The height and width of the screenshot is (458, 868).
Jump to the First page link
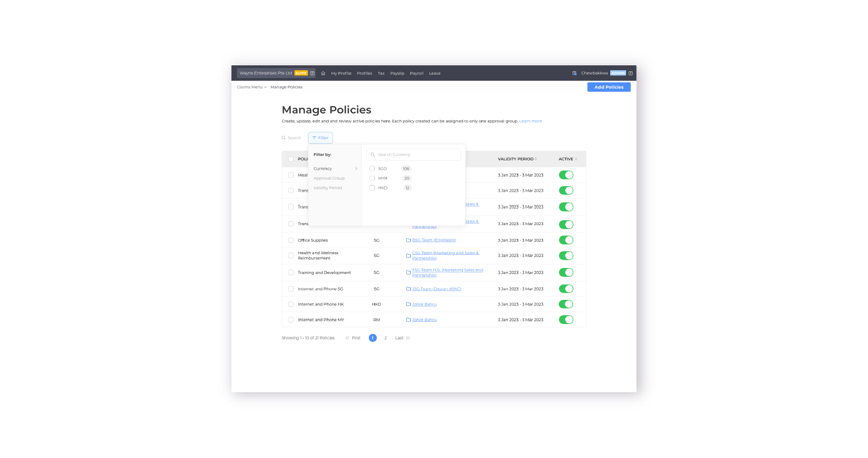356,338
